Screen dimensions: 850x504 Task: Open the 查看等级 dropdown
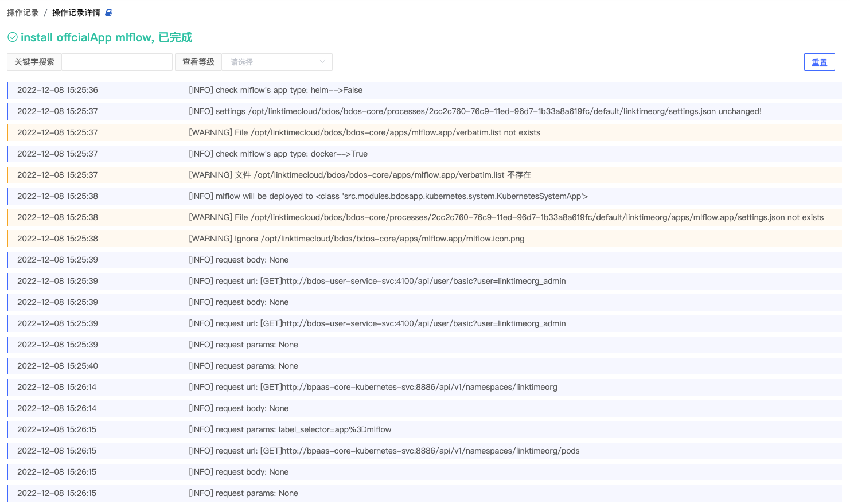coord(277,62)
